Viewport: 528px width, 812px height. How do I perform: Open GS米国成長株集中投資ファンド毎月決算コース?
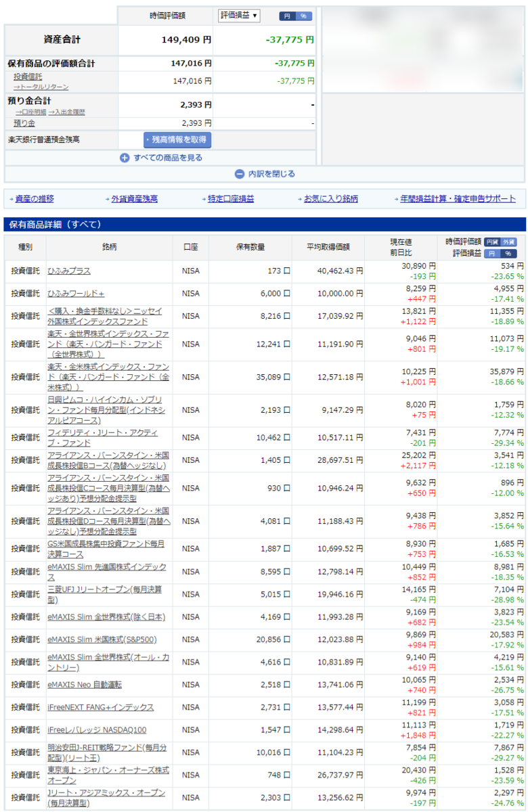(106, 549)
